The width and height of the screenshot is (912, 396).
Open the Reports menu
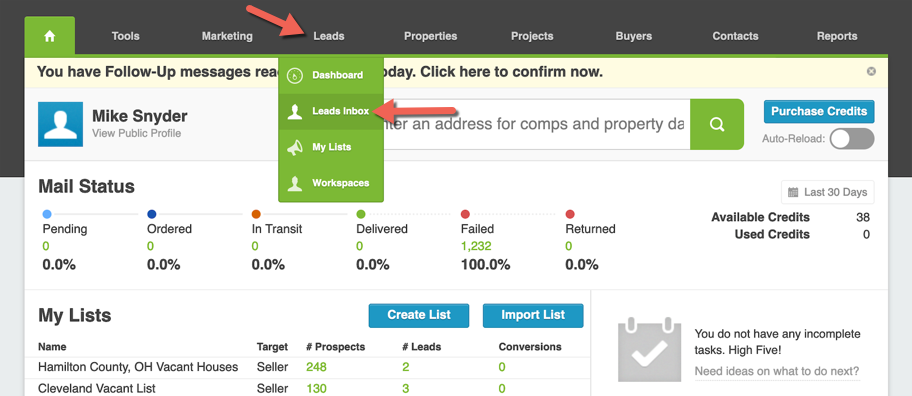(x=837, y=36)
